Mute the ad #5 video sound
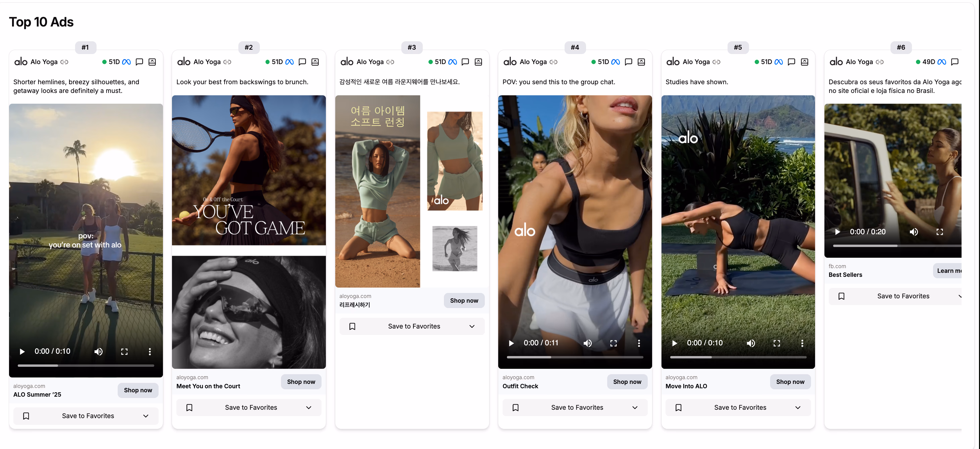This screenshot has width=980, height=449. click(x=751, y=343)
